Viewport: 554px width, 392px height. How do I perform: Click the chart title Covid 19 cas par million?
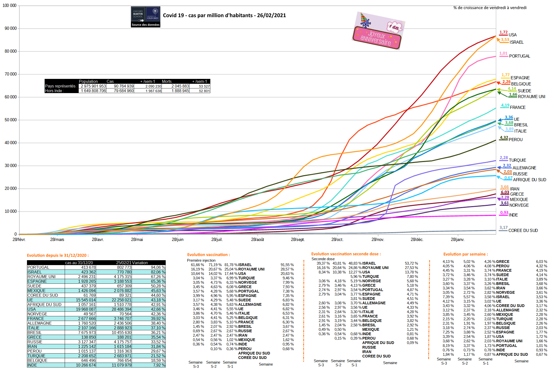pos(224,15)
